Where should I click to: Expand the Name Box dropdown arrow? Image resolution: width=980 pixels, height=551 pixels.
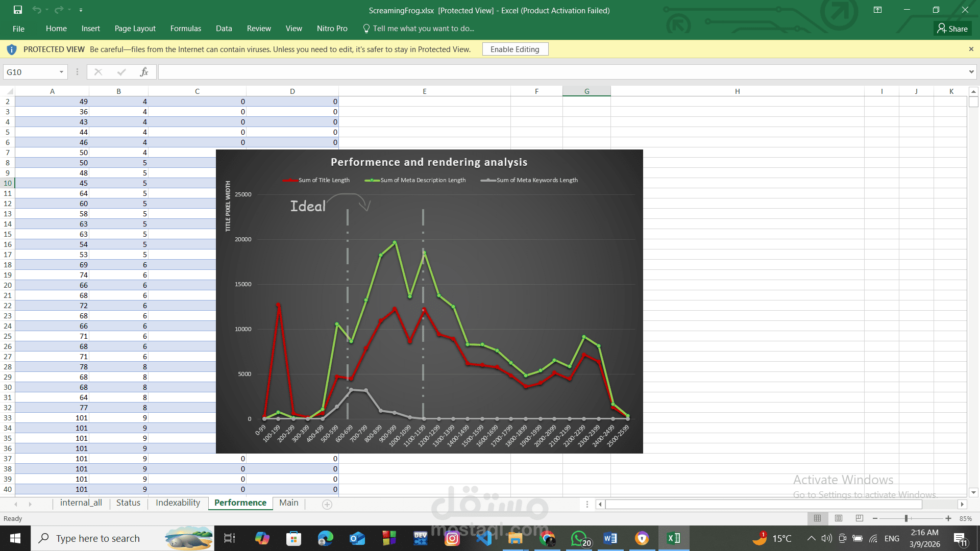61,72
